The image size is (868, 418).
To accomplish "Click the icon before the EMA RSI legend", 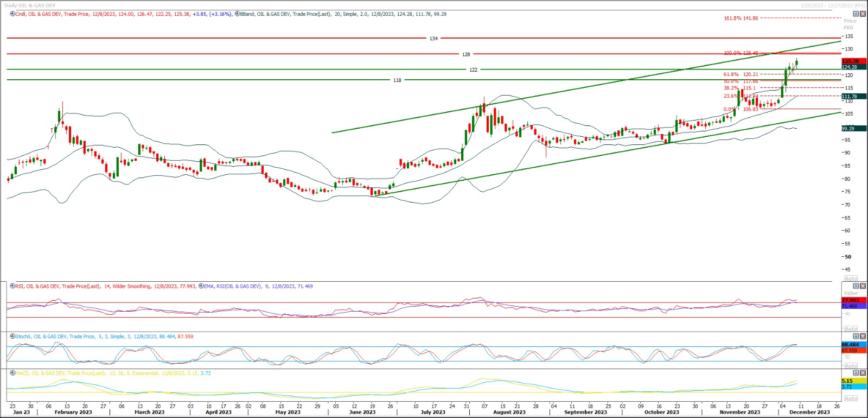I will tap(201, 286).
